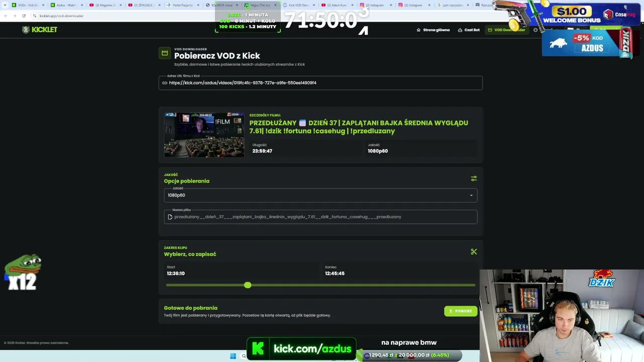Click the browser back arrow
644x362 pixels.
[x=6, y=16]
